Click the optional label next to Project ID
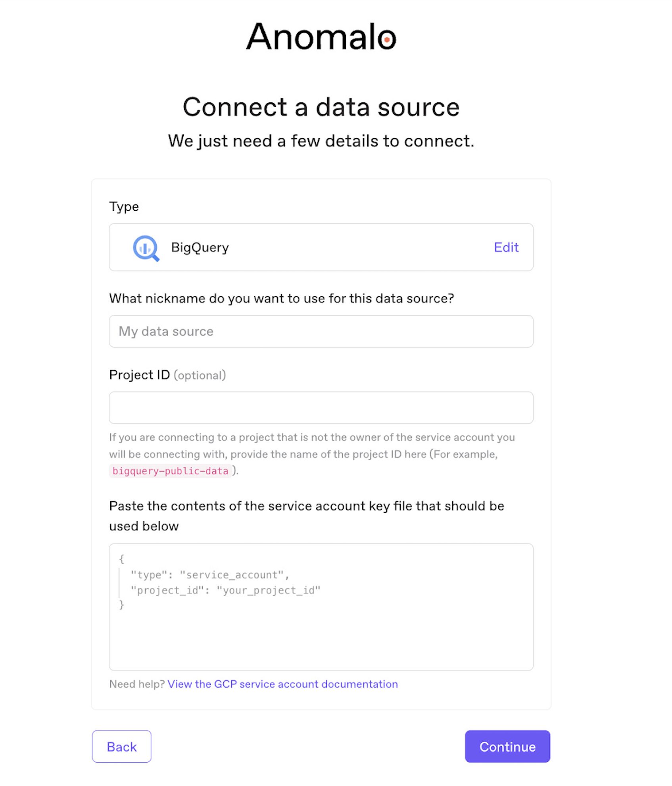Screen dimensions: 672x786 point(200,375)
